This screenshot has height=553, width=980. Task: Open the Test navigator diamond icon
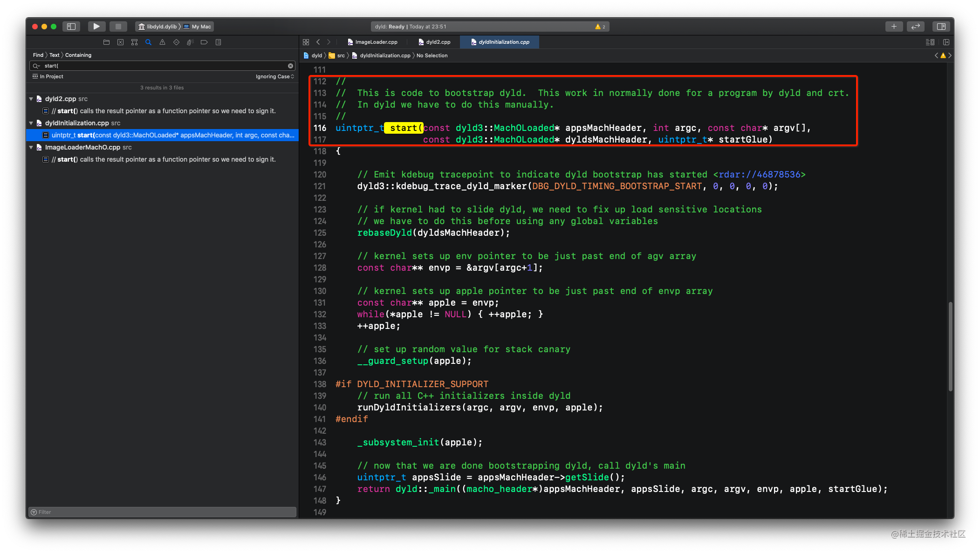pyautogui.click(x=176, y=42)
